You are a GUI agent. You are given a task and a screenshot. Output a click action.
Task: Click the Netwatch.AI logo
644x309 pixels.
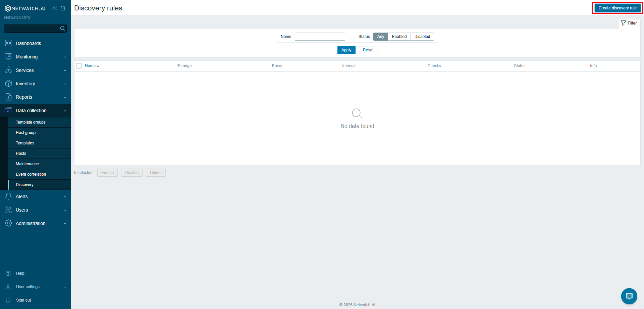click(x=25, y=8)
